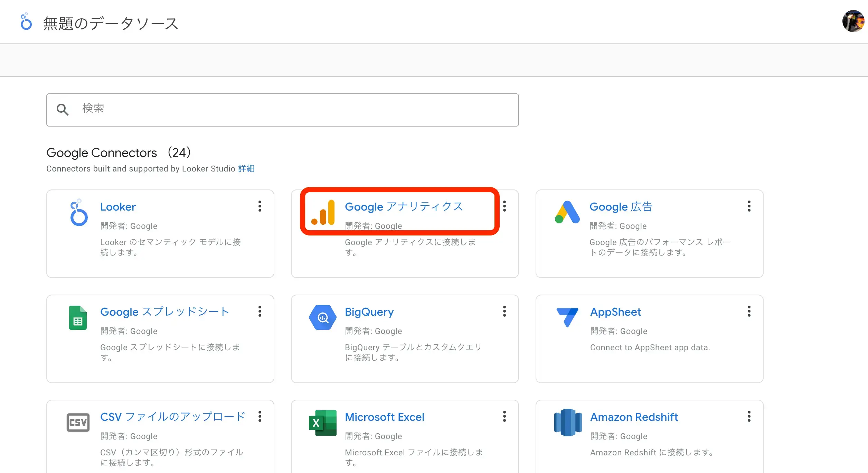
Task: Click the Google Ads logo icon
Action: (x=567, y=212)
